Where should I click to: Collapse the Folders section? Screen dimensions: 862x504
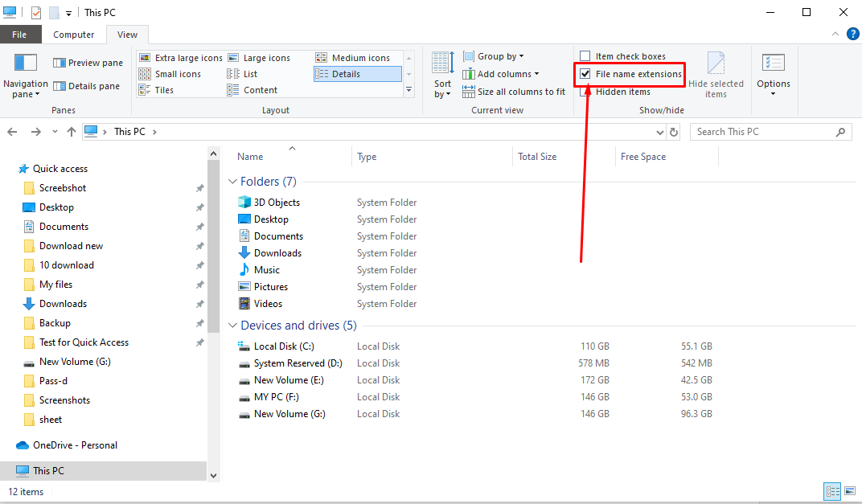232,181
